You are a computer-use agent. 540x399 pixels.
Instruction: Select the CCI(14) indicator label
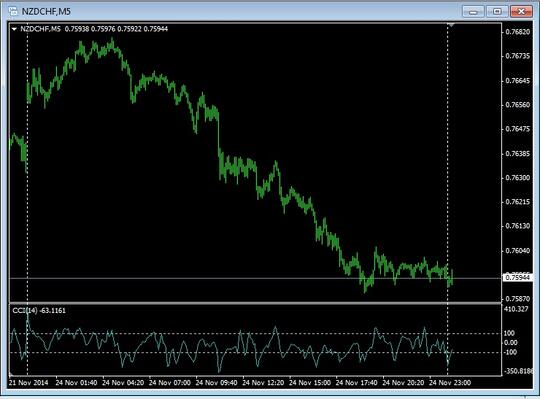(x=39, y=311)
